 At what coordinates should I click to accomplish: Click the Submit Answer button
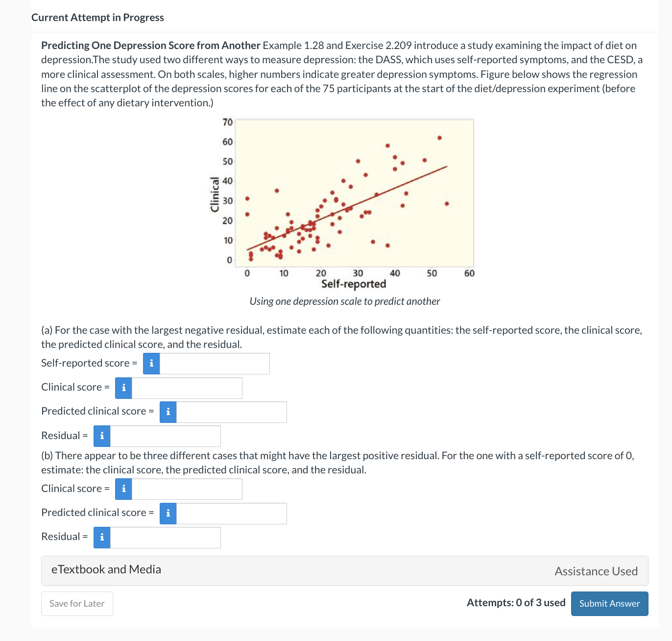[609, 604]
